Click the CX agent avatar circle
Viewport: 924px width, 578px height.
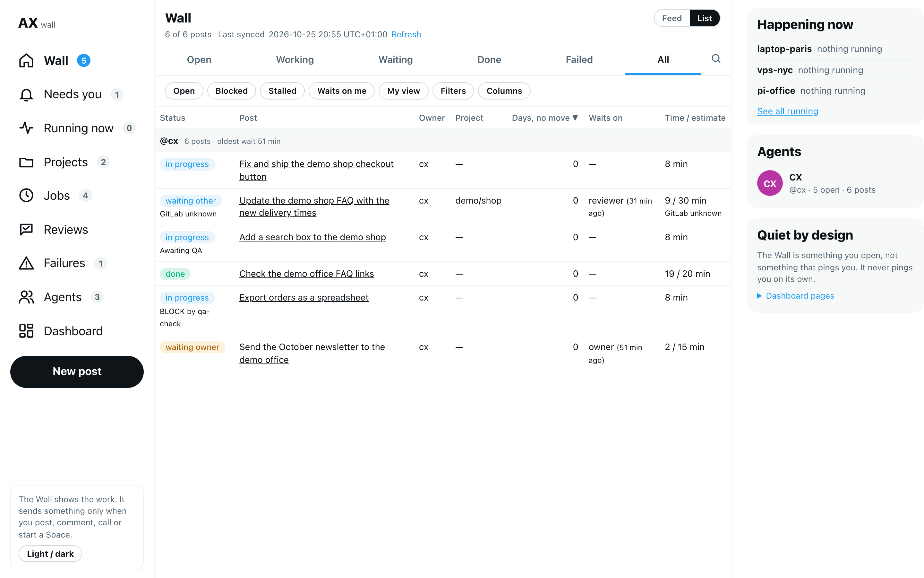point(770,183)
